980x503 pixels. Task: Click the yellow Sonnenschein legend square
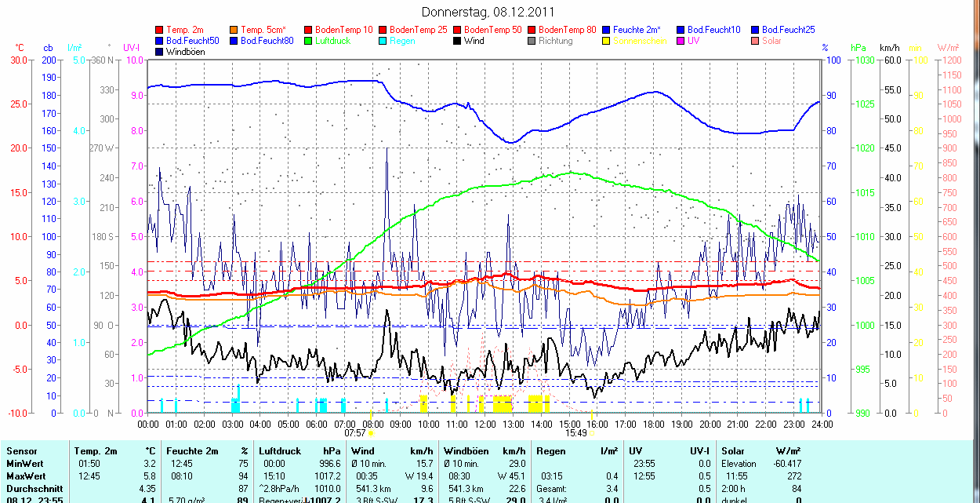pyautogui.click(x=607, y=41)
